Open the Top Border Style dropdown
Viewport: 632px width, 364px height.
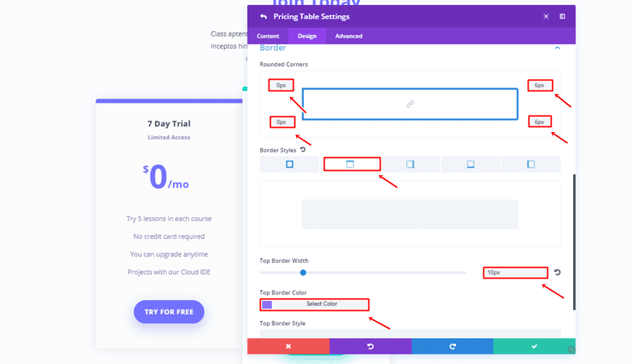coord(410,333)
